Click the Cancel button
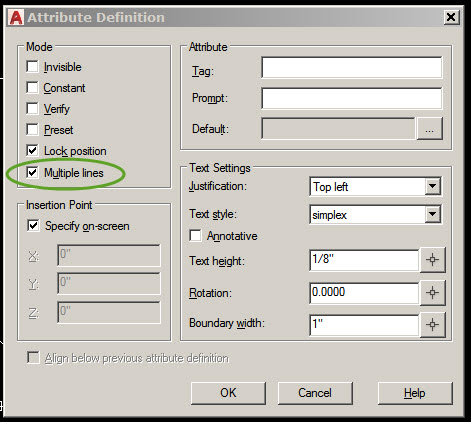 (315, 393)
